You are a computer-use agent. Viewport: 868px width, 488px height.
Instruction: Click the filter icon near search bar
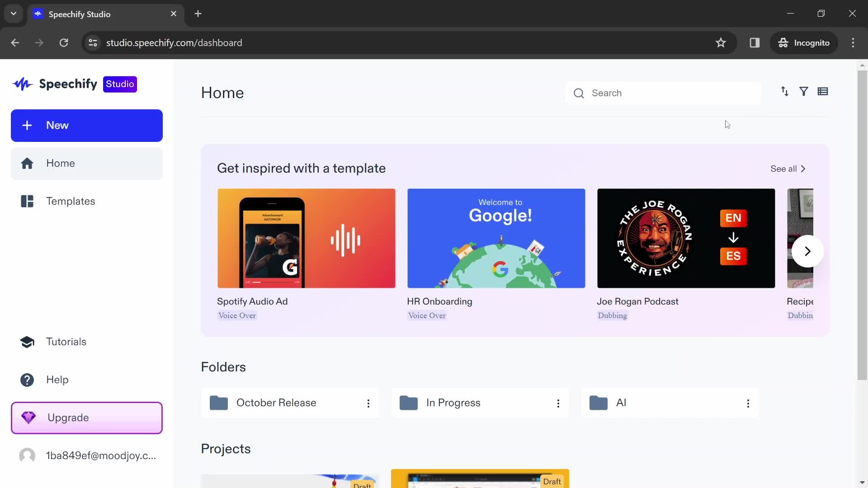coord(804,91)
